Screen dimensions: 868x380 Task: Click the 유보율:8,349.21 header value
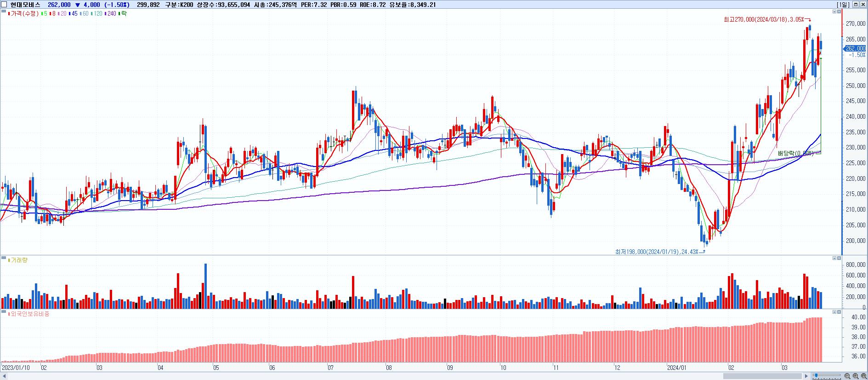413,5
